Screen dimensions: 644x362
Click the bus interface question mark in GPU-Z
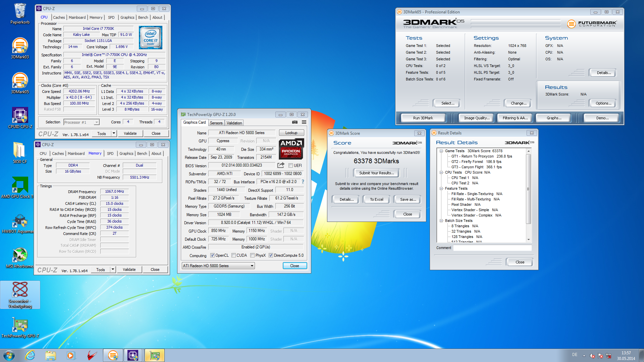[303, 182]
